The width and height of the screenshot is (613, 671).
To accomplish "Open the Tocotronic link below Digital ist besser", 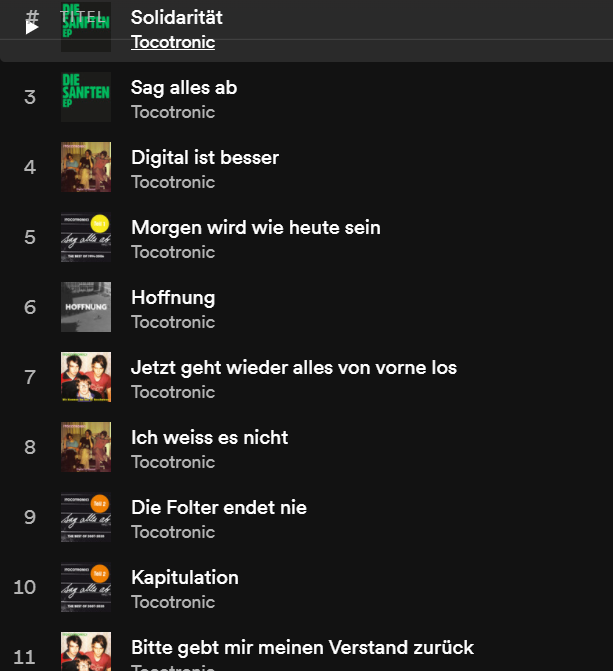I will (x=173, y=182).
